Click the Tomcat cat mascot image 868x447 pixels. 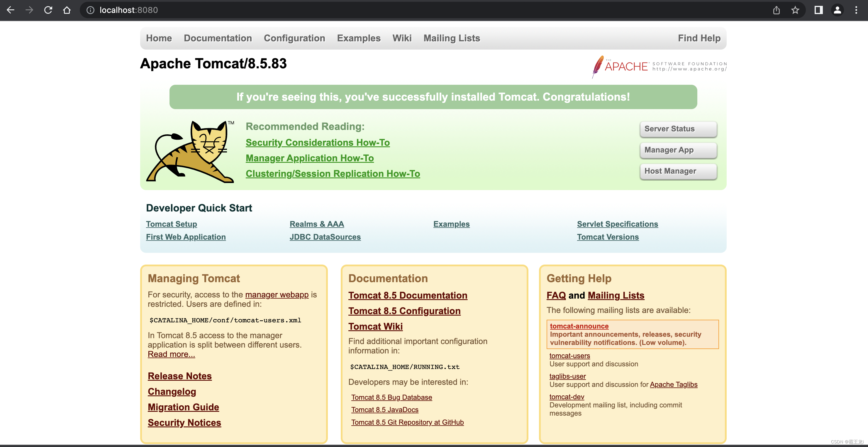(190, 151)
